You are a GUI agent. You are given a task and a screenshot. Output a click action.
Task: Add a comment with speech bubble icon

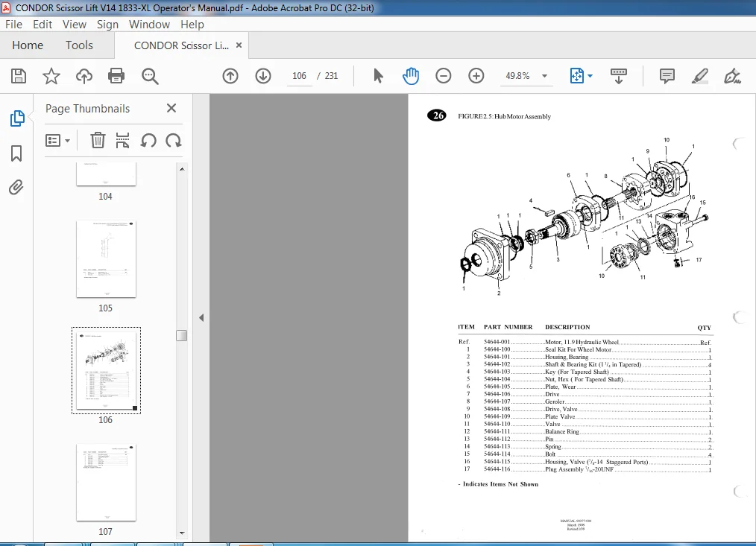click(667, 76)
